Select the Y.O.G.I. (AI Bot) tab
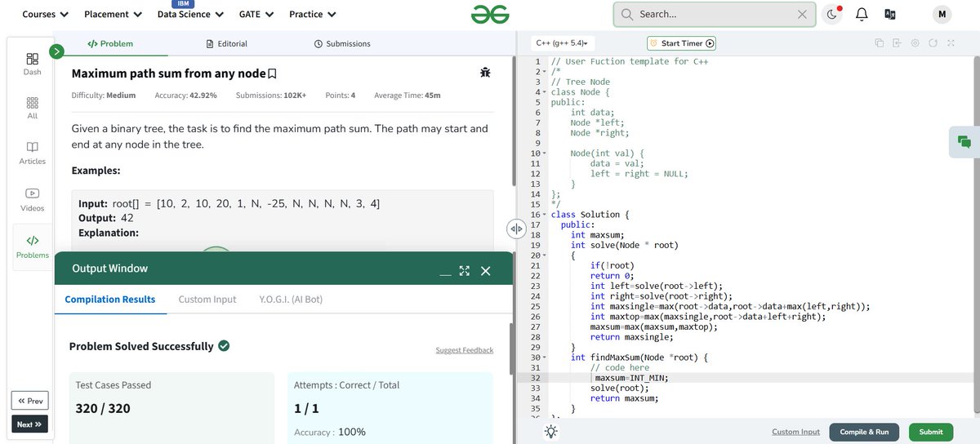Viewport: 980px width, 444px height. (291, 300)
